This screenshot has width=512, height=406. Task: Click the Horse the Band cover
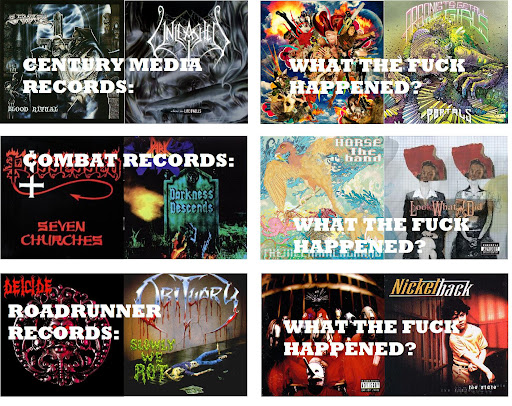click(x=322, y=197)
